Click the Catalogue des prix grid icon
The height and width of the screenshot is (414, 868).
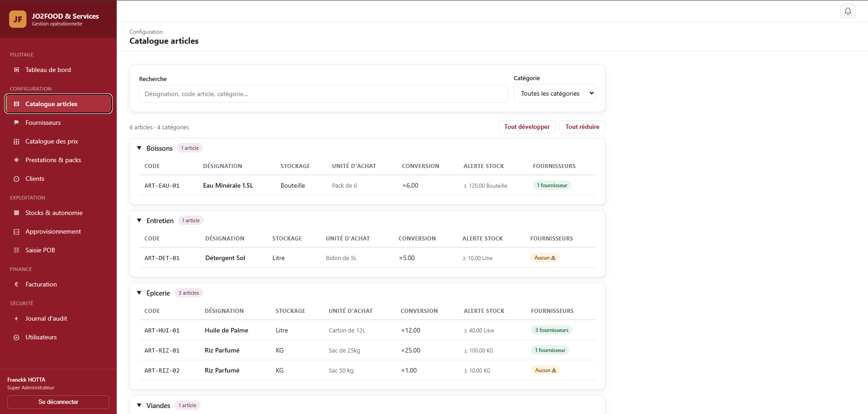16,141
